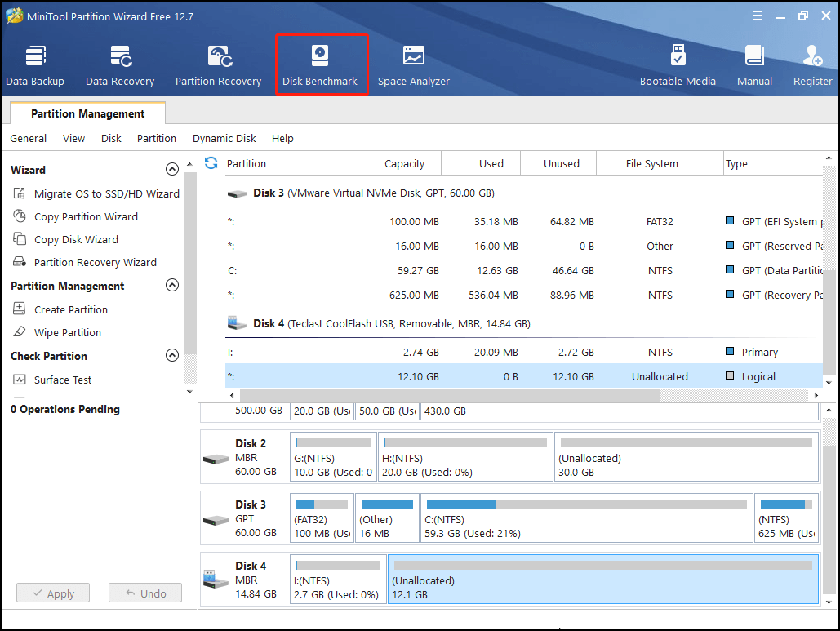The height and width of the screenshot is (631, 840).
Task: Click the partition list's scroll down arrow
Action: 829,383
